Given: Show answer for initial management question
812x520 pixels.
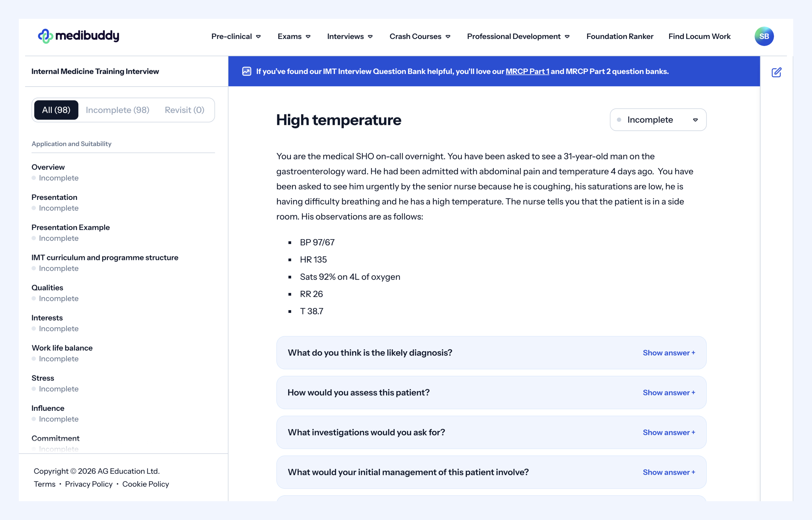Looking at the screenshot, I should (x=669, y=472).
